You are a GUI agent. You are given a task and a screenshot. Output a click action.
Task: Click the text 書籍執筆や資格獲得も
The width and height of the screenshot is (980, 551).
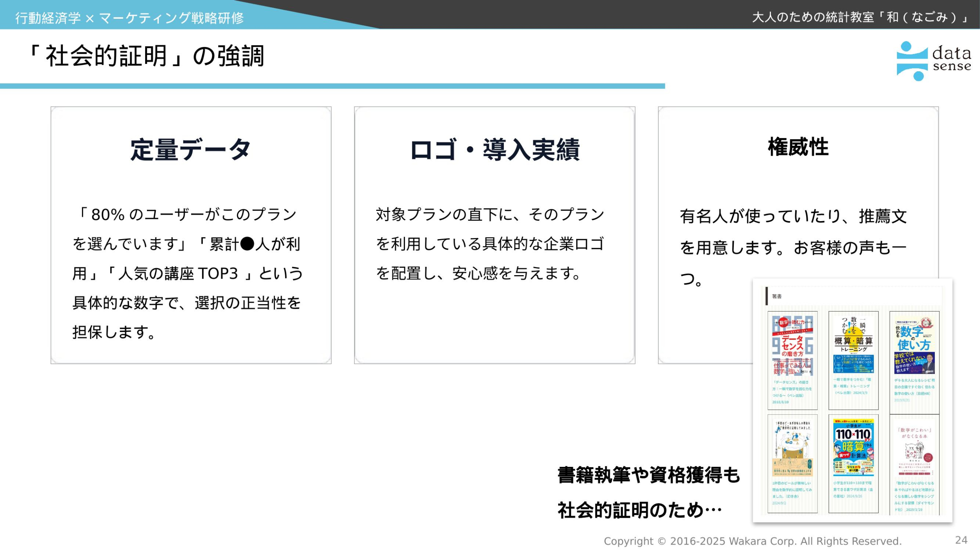(x=649, y=475)
